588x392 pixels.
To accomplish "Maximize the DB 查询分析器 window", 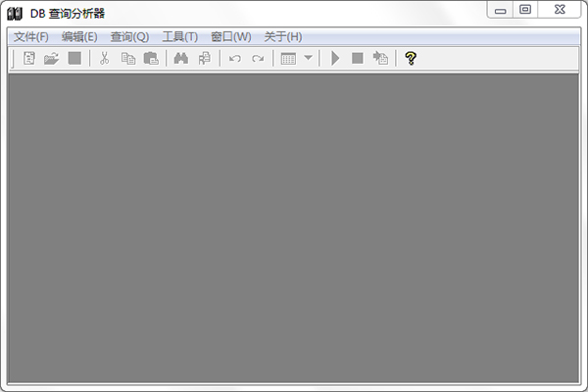I will tap(525, 10).
